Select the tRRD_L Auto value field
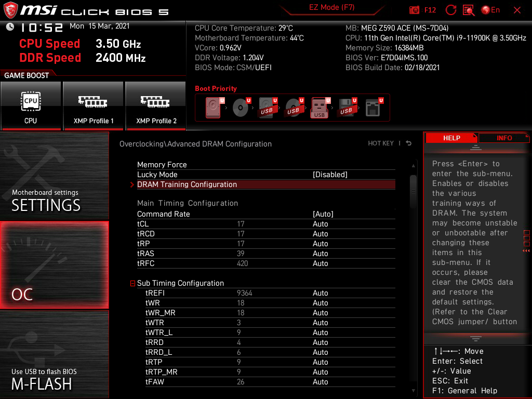The width and height of the screenshot is (532, 399). pyautogui.click(x=320, y=352)
